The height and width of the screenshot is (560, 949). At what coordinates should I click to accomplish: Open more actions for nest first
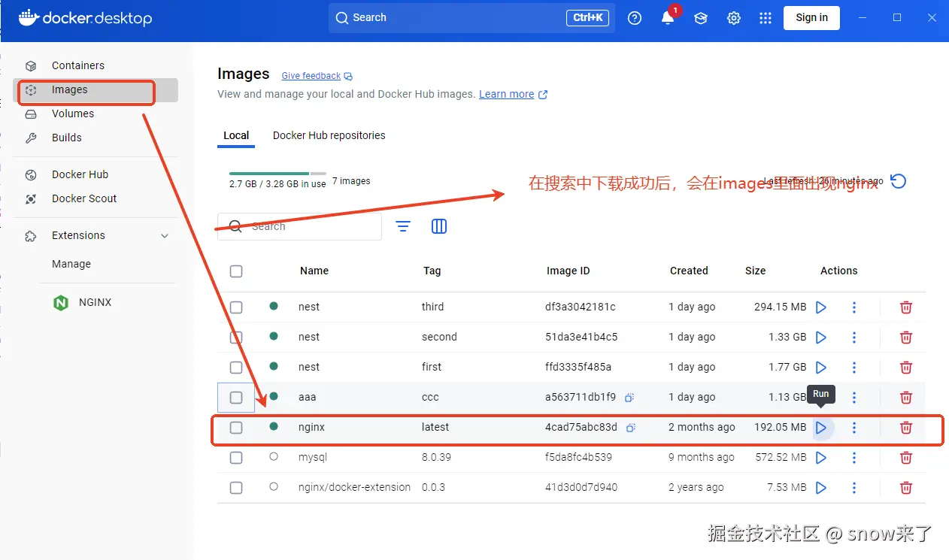point(854,368)
